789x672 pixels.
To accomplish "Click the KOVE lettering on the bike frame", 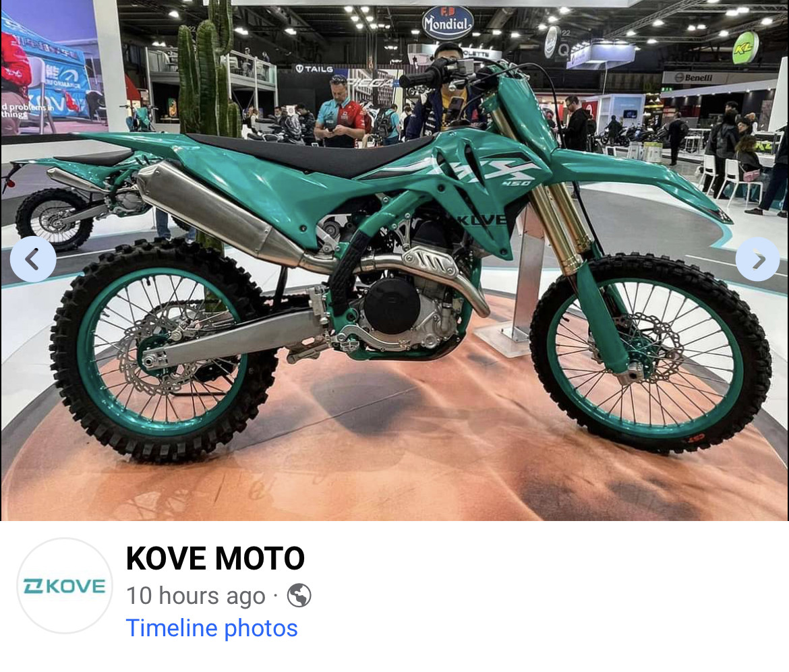I will (482, 219).
